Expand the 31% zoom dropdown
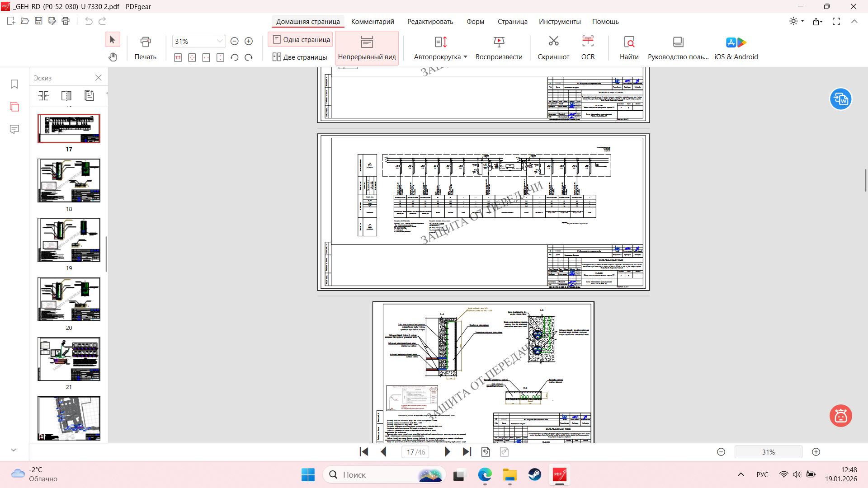The height and width of the screenshot is (488, 868). pos(220,41)
